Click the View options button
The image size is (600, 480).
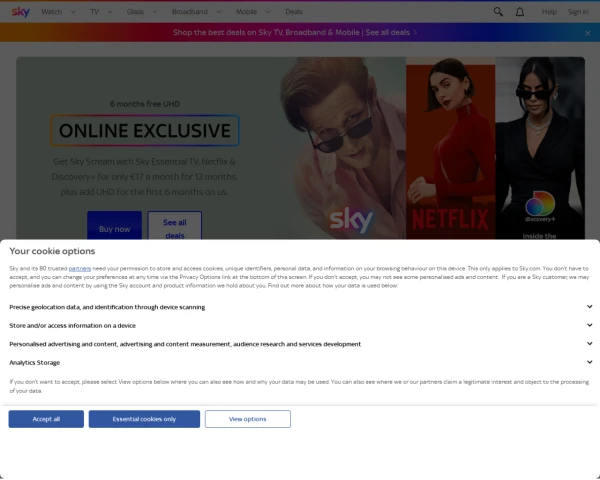click(x=248, y=419)
